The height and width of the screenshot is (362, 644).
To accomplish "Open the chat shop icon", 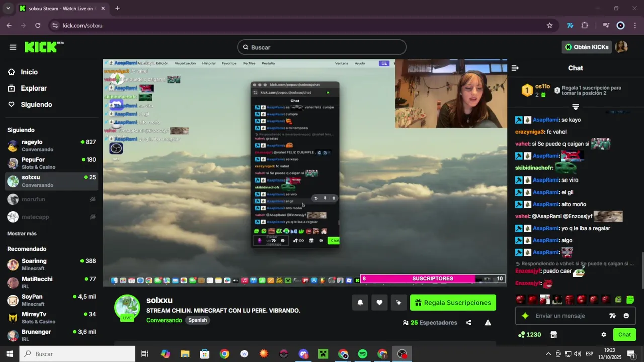I will [x=554, y=335].
